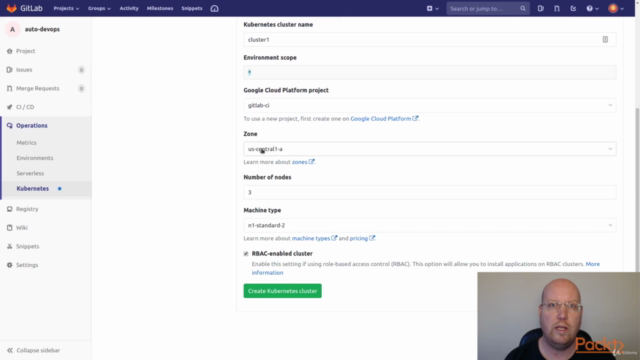The image size is (640, 360).
Task: Select Kubernetes in the sidebar
Action: [33, 189]
